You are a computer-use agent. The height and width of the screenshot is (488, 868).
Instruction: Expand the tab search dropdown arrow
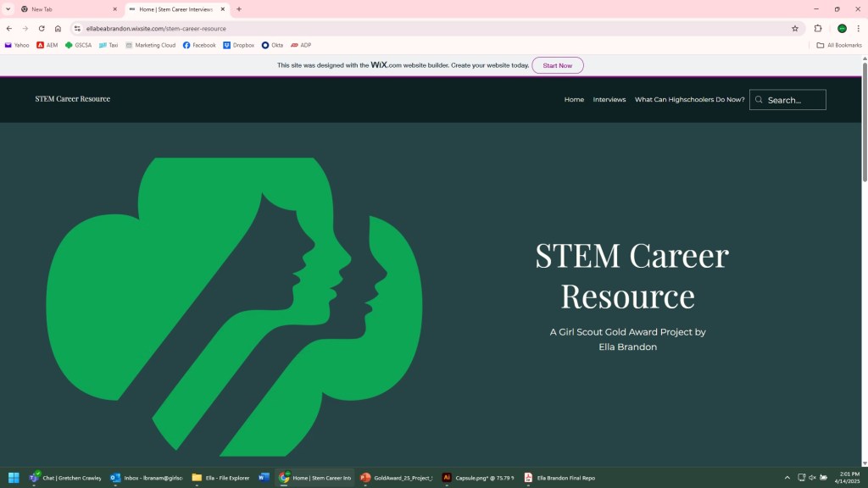coord(8,9)
